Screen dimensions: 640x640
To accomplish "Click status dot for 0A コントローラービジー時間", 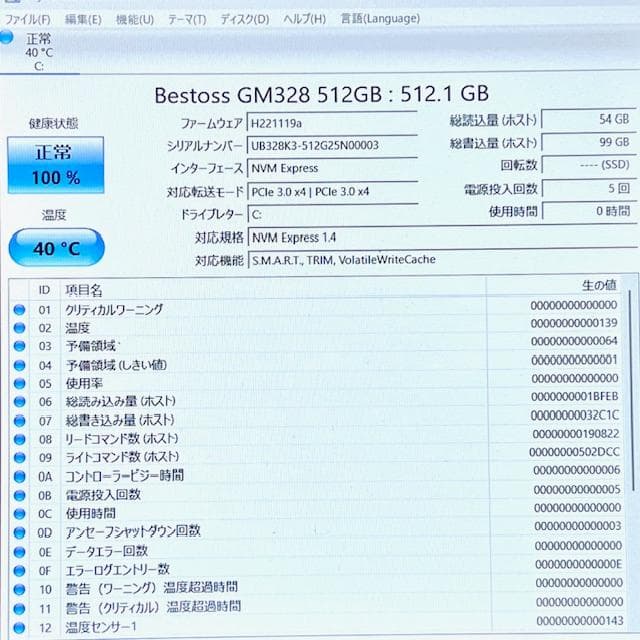I will [19, 476].
